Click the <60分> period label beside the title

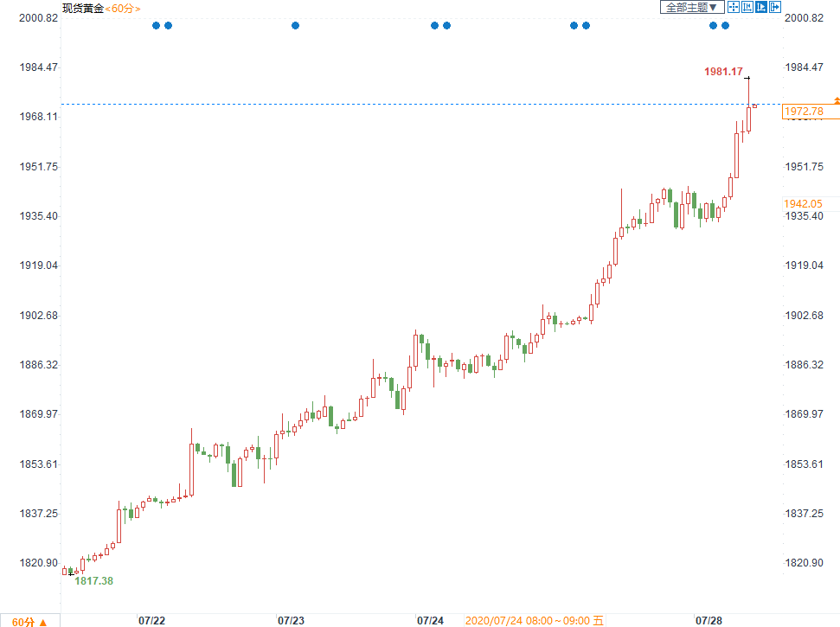click(x=123, y=8)
